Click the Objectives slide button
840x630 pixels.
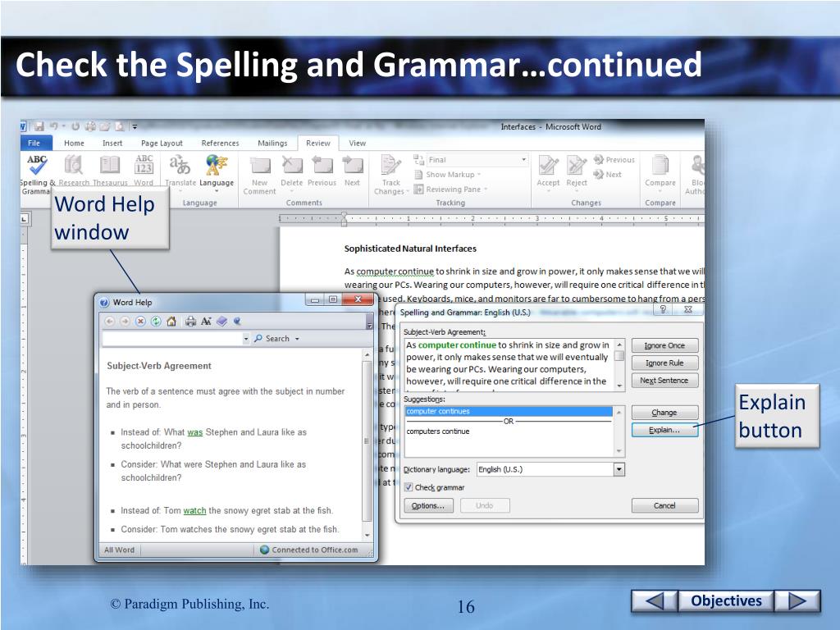(x=726, y=600)
